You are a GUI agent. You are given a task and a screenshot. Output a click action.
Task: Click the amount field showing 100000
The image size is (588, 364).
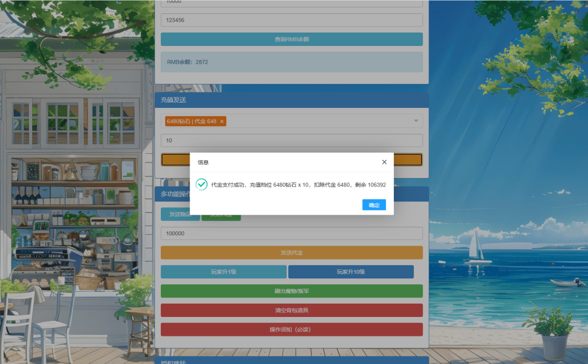coord(292,233)
